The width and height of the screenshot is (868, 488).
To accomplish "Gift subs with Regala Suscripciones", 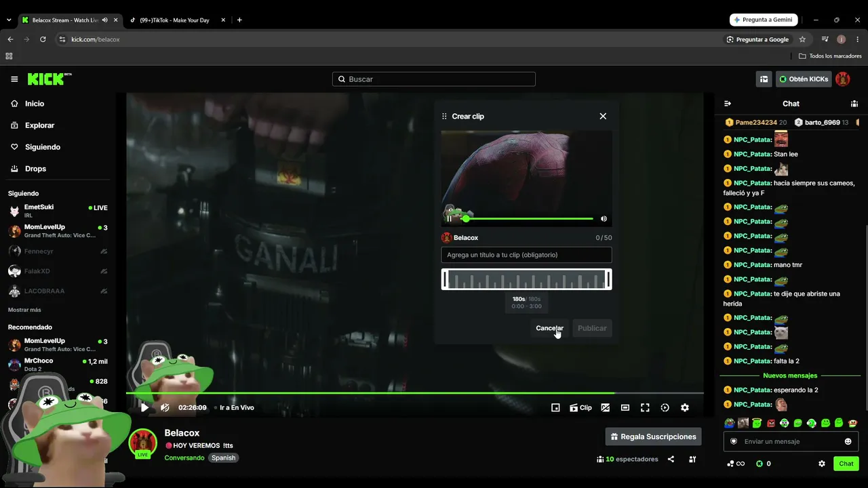I will click(653, 436).
